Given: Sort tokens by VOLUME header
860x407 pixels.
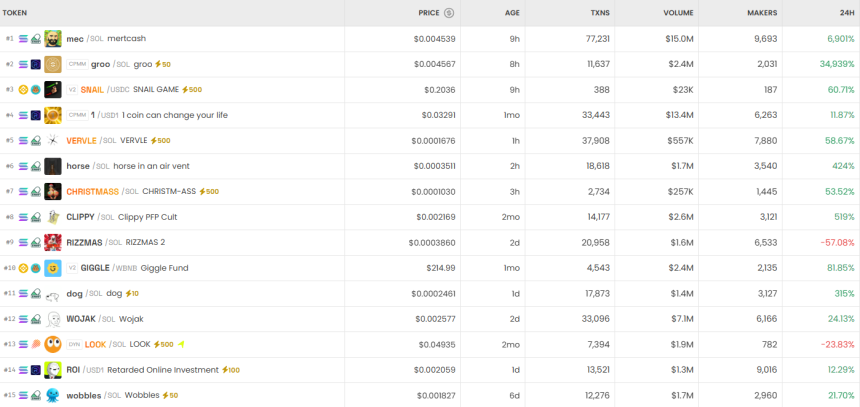Looking at the screenshot, I should 678,13.
